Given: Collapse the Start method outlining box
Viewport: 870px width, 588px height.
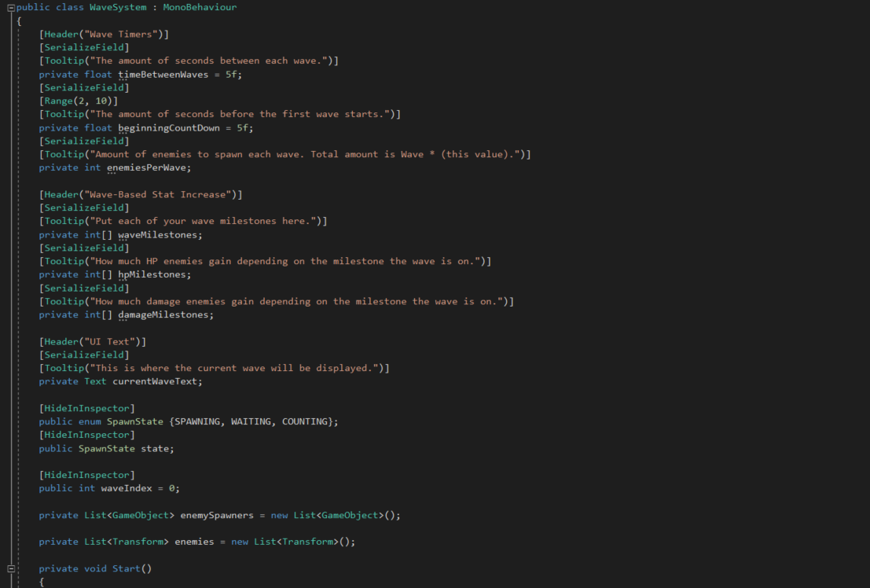Looking at the screenshot, I should pyautogui.click(x=11, y=568).
